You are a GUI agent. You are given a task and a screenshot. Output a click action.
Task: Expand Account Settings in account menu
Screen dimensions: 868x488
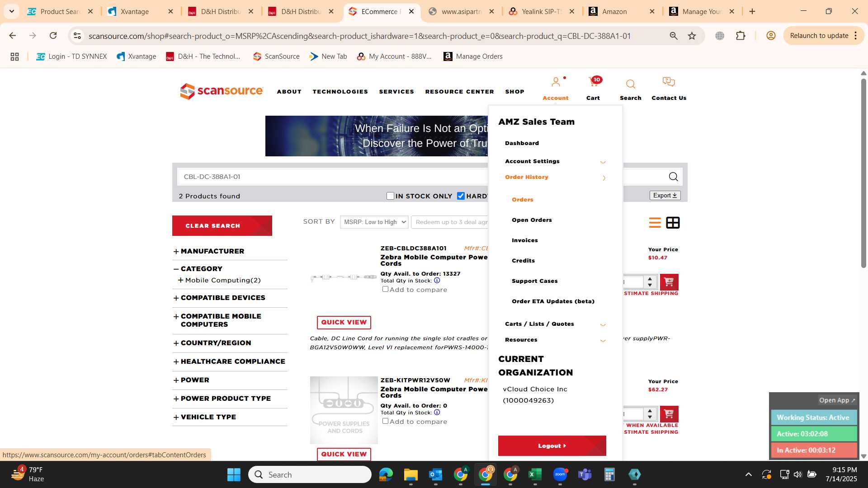pos(603,162)
